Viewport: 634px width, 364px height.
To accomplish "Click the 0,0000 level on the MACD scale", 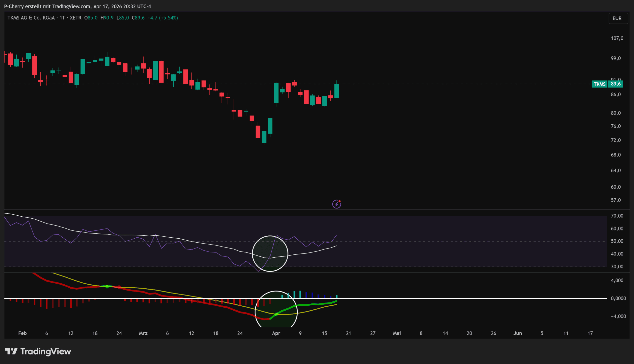I will point(618,298).
